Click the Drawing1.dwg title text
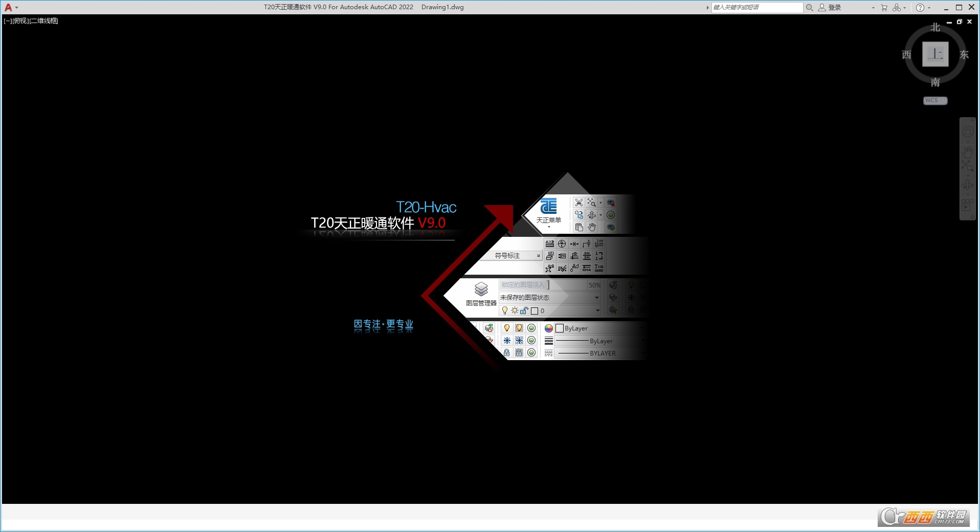 (x=442, y=7)
